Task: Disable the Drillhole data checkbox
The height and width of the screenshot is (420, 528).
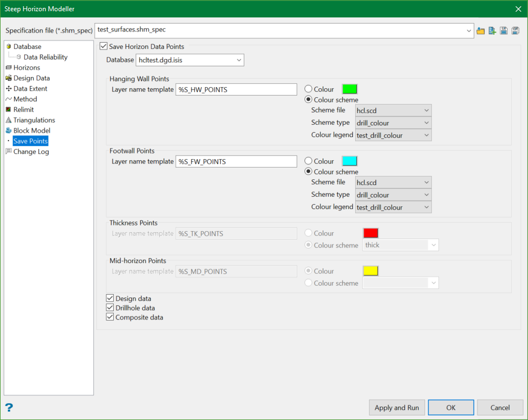Action: (110, 308)
